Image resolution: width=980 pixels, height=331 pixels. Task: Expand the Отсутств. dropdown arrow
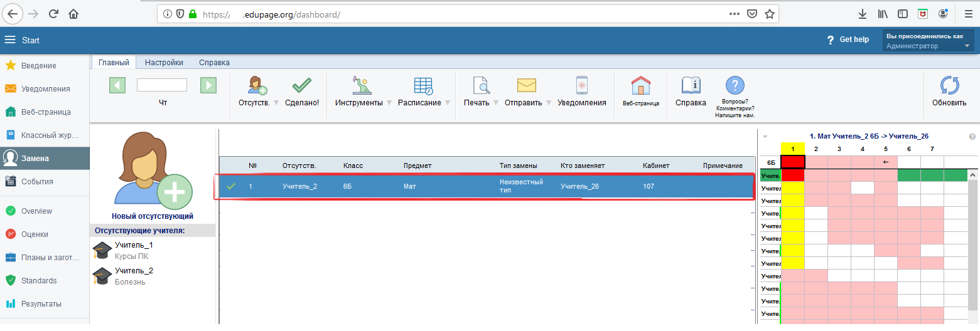276,103
